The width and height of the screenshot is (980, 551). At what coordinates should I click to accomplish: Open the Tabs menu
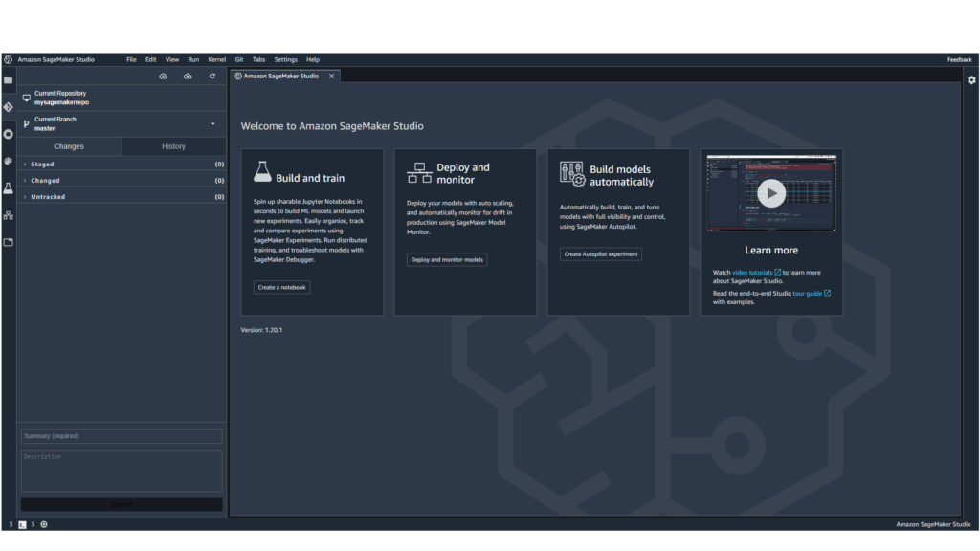pyautogui.click(x=258, y=60)
